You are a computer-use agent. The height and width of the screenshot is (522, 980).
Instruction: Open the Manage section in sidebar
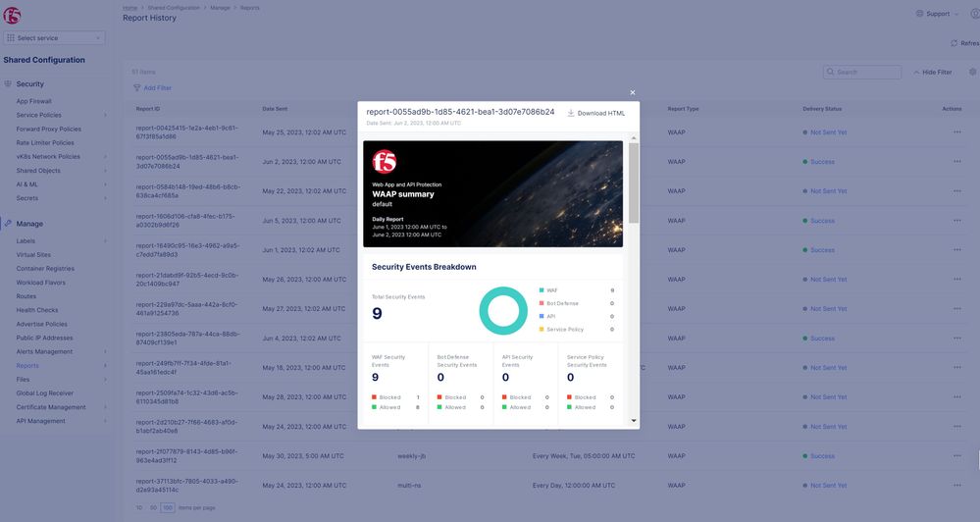click(29, 223)
